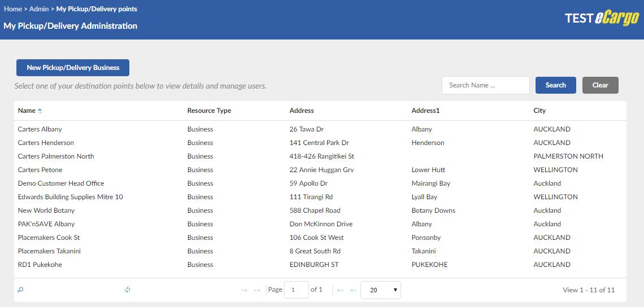Click New Pickup/Delivery Business button
644x307 pixels.
click(x=73, y=68)
